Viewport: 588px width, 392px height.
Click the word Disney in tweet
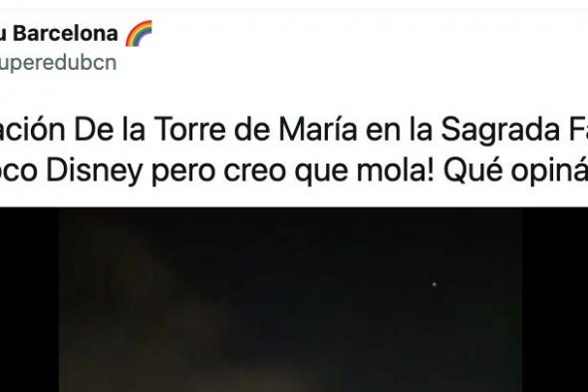[94, 171]
